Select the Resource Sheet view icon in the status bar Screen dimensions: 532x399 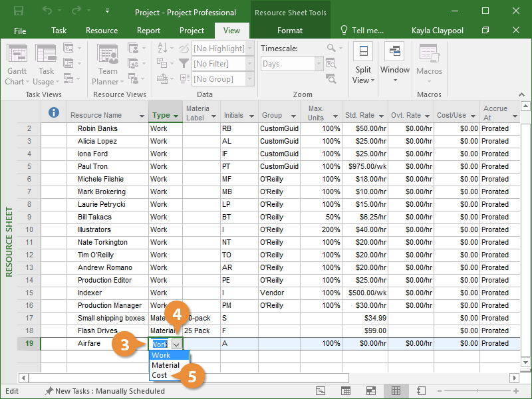pos(396,391)
